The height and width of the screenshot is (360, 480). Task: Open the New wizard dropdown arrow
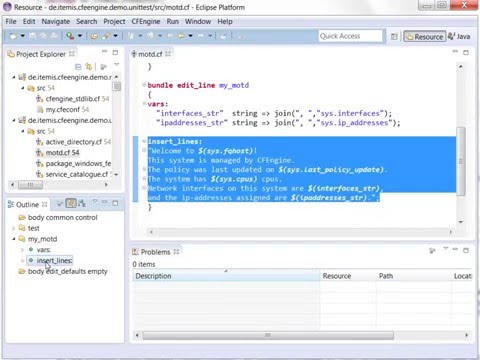click(23, 36)
